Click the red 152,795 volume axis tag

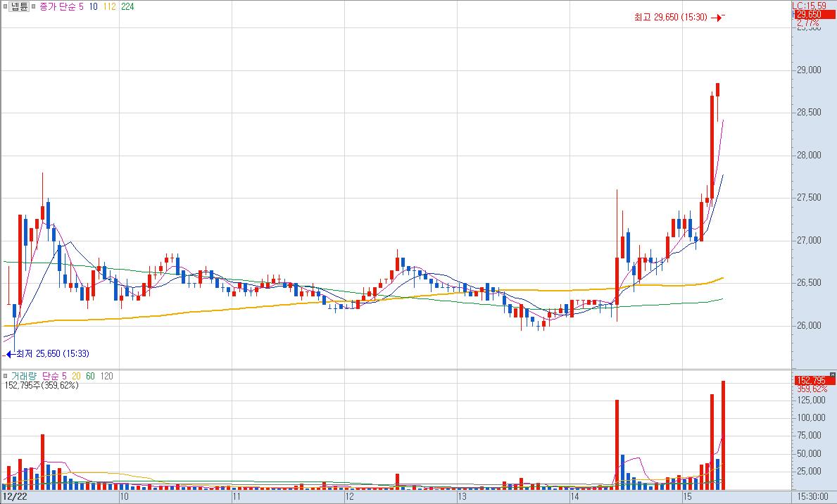click(x=814, y=380)
